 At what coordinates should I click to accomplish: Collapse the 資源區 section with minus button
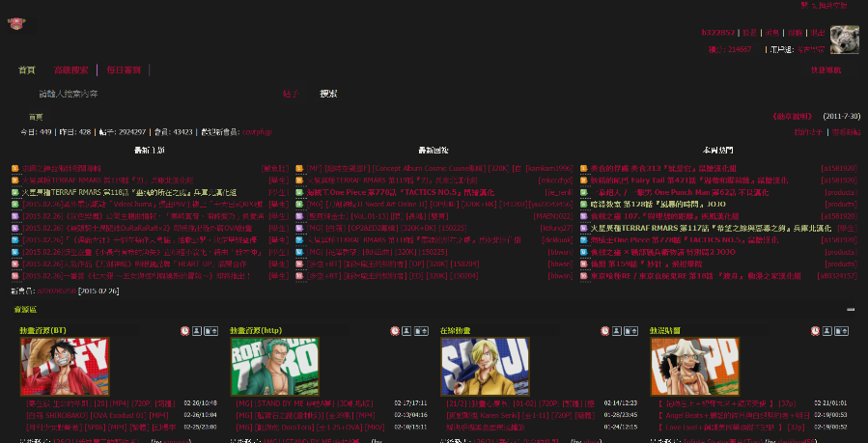851,310
